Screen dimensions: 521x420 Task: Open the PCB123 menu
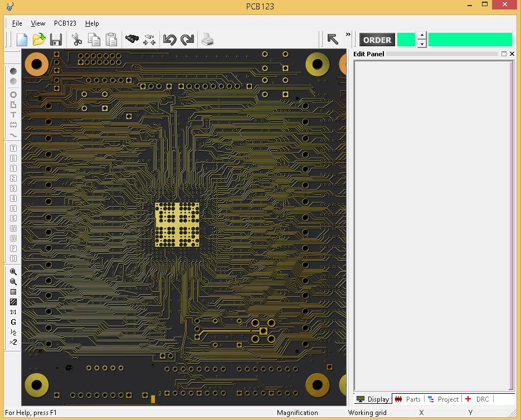coord(65,23)
